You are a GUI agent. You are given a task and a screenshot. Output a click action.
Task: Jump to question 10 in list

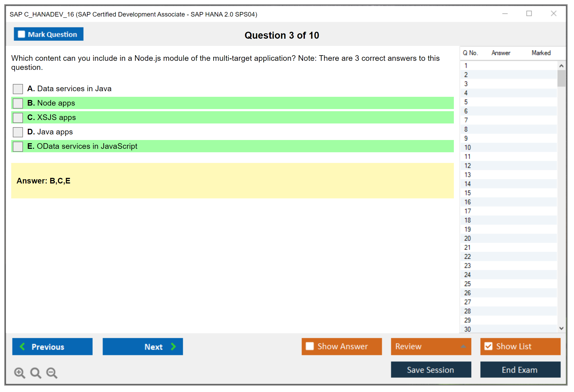coord(468,147)
